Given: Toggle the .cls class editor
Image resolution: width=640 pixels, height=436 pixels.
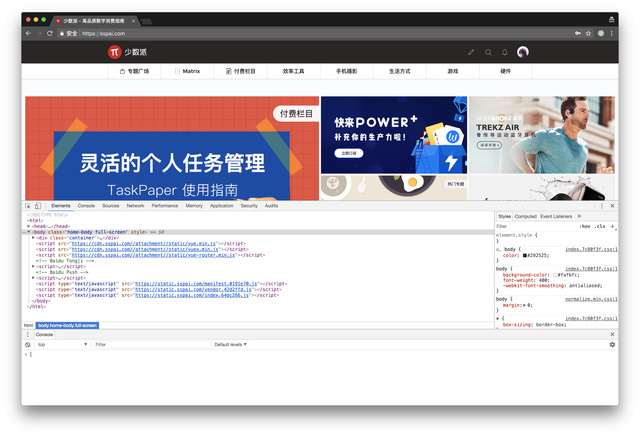Looking at the screenshot, I should [x=600, y=226].
